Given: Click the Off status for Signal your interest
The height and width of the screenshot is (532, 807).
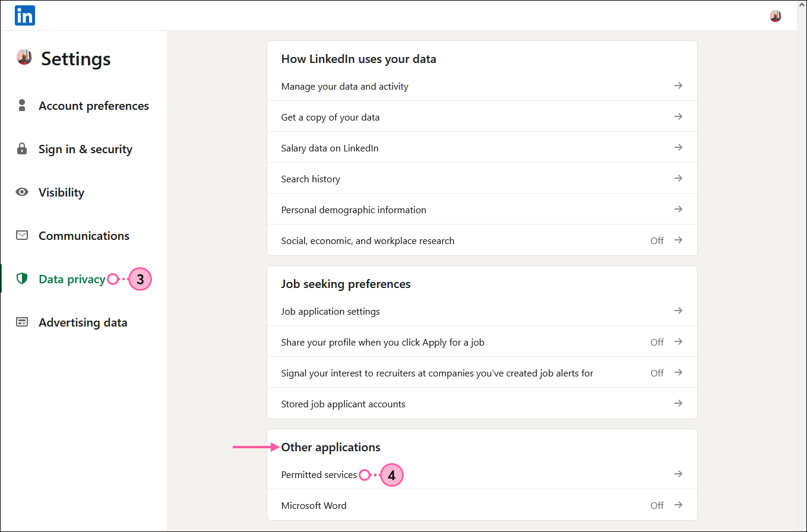Looking at the screenshot, I should coord(657,373).
